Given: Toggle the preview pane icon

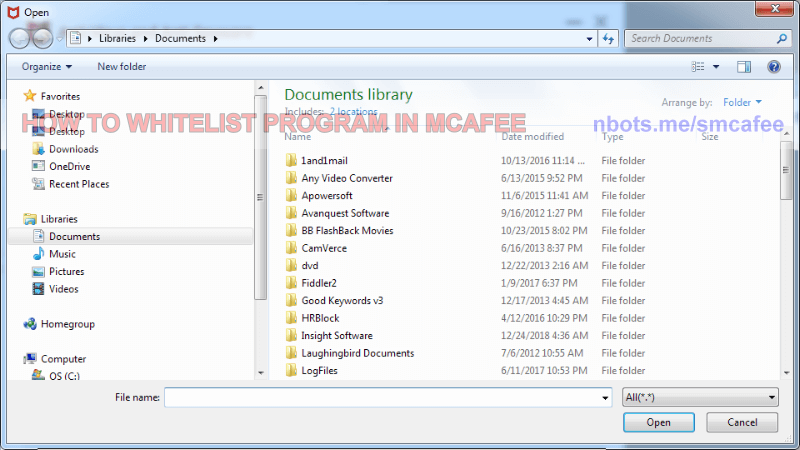Looking at the screenshot, I should 743,67.
